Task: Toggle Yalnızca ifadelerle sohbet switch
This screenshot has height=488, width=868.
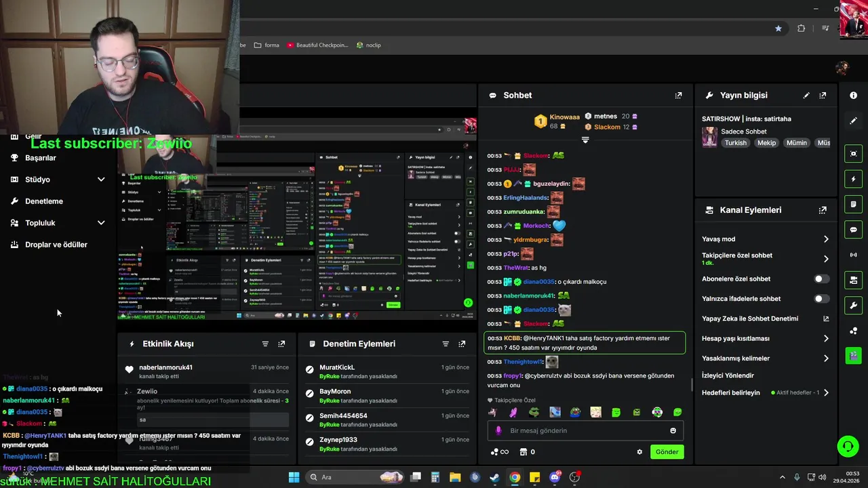Action: [821, 299]
